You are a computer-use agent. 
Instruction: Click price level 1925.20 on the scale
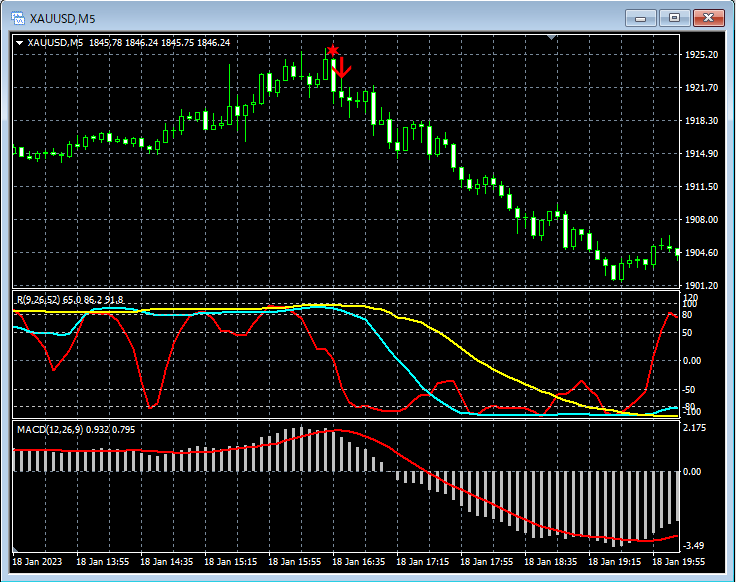click(x=701, y=55)
